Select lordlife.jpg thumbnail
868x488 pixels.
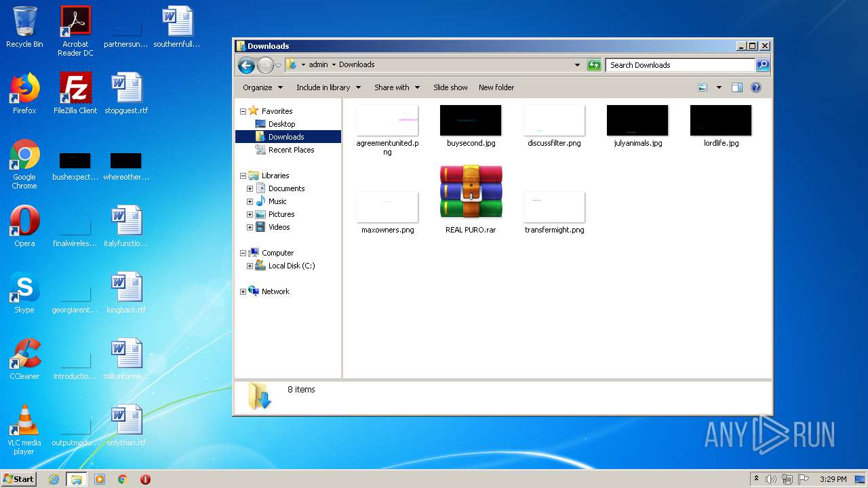coord(721,126)
